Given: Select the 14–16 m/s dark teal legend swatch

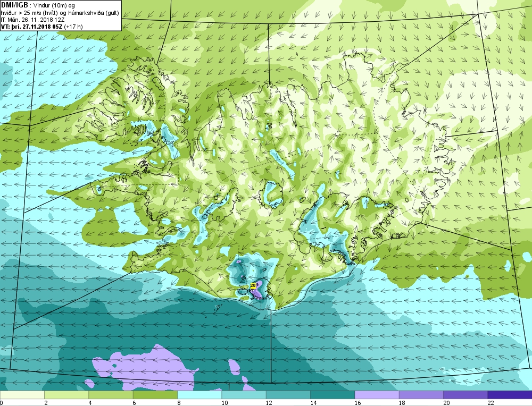Looking at the screenshot, I should point(332,395).
